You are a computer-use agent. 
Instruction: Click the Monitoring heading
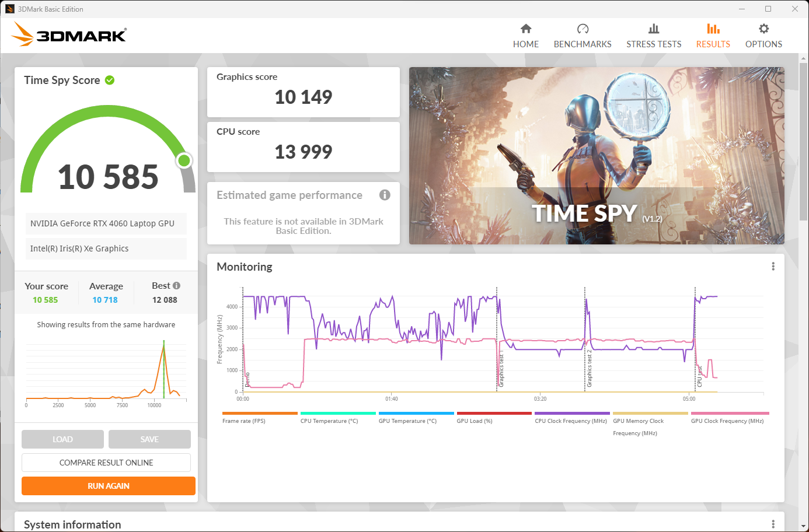tap(245, 267)
